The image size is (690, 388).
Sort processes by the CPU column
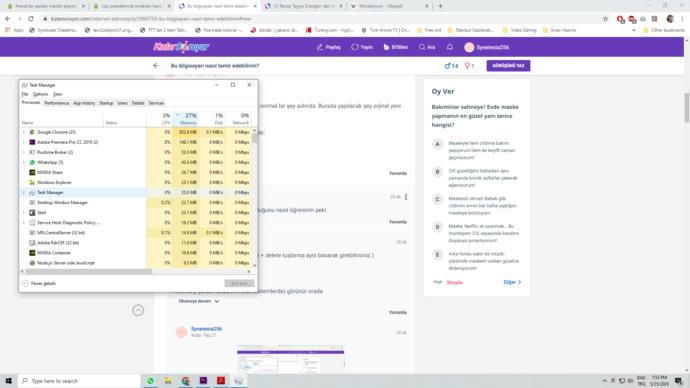pyautogui.click(x=160, y=119)
